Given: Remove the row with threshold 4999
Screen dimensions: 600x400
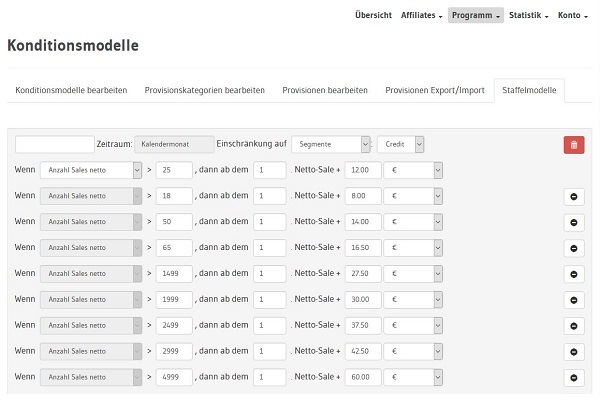Looking at the screenshot, I should click(x=574, y=378).
